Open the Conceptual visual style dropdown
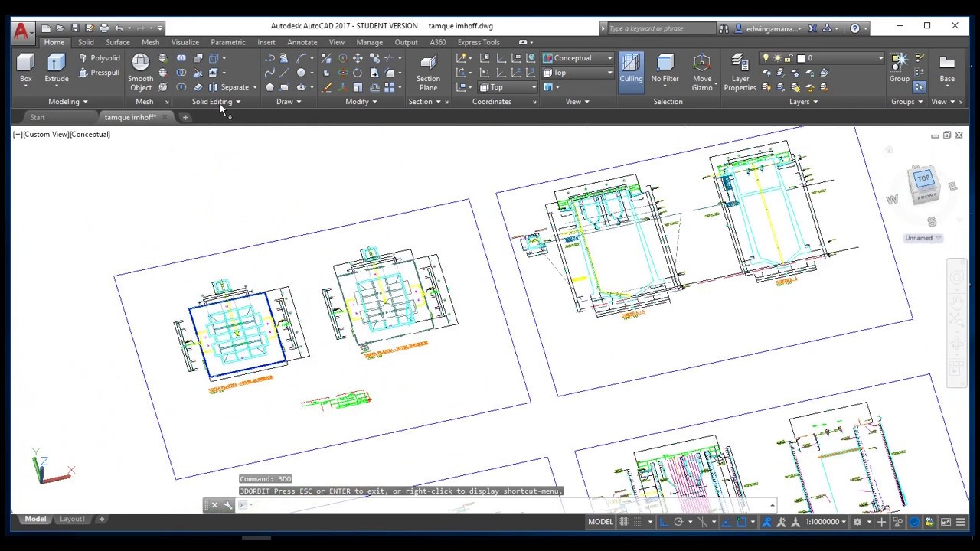Screen dimensions: 980x551 578,58
